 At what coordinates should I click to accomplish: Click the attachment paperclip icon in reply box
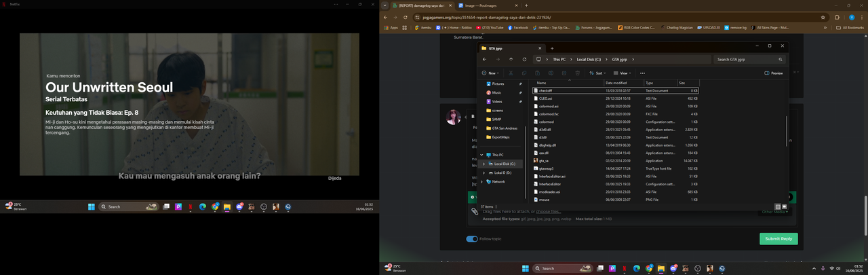coord(475,211)
